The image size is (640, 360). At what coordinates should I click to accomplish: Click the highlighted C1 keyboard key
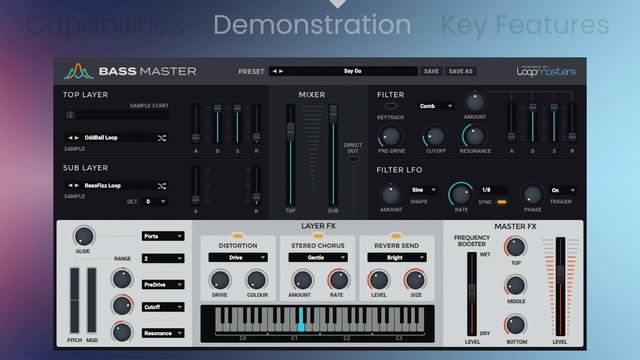click(x=301, y=320)
